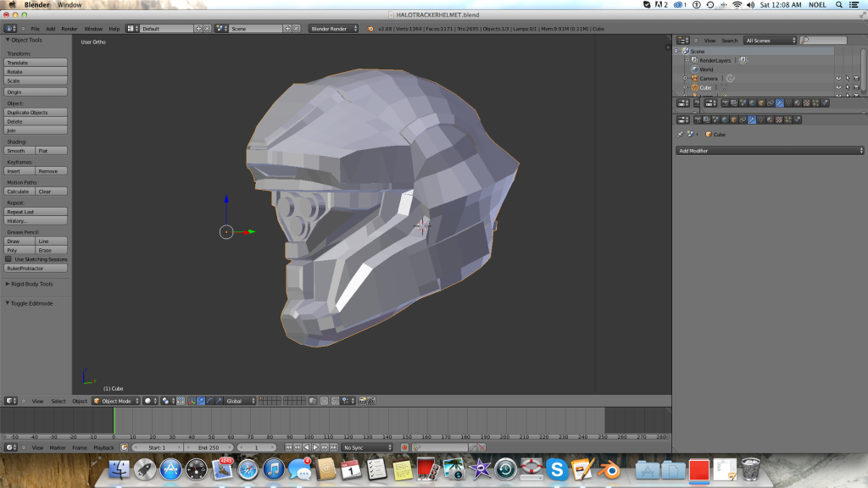Open the viewport shading mode dropdown

[151, 401]
